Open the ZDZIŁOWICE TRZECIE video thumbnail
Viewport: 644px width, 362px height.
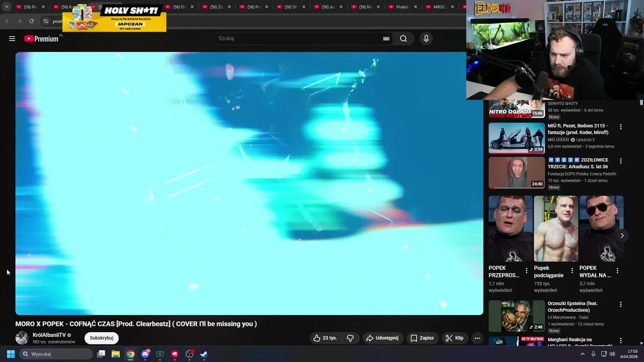pyautogui.click(x=517, y=172)
